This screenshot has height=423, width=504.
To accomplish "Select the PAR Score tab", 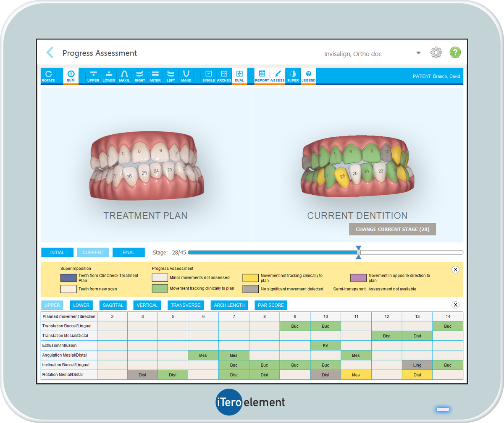I will click(x=271, y=305).
